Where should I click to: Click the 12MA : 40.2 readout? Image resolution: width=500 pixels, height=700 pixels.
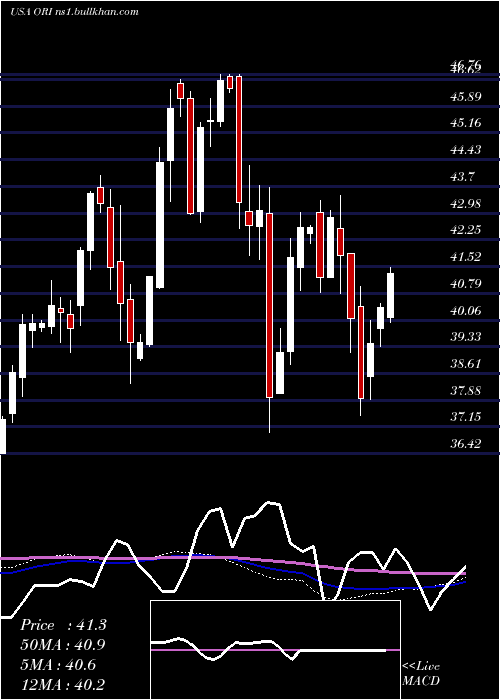[63, 684]
